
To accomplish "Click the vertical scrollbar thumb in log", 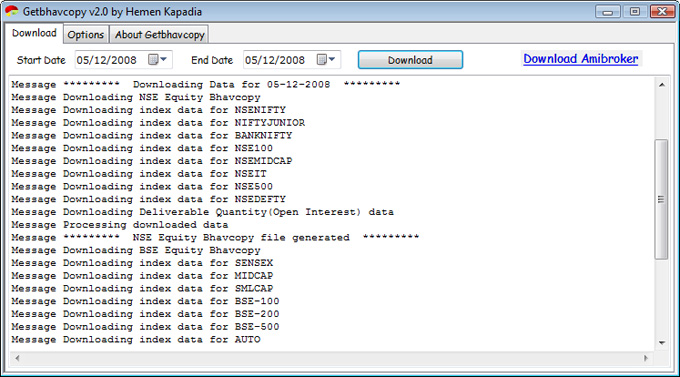I will click(661, 199).
